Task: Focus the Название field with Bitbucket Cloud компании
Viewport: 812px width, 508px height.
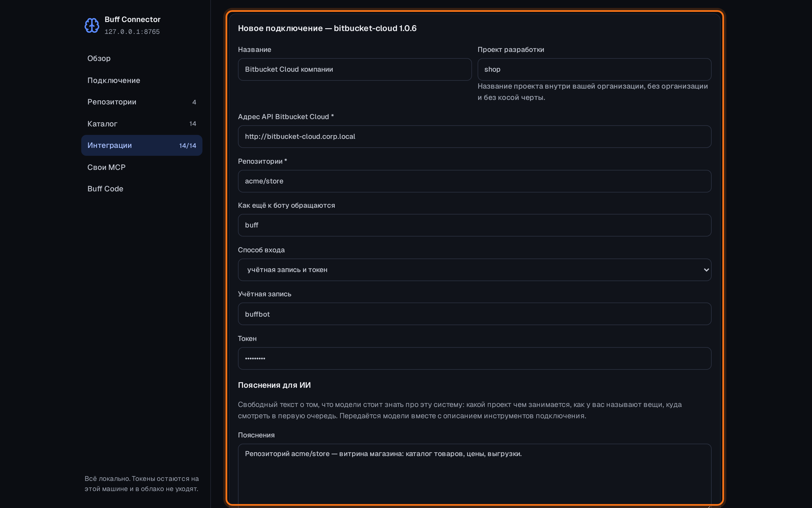Action: 355,69
